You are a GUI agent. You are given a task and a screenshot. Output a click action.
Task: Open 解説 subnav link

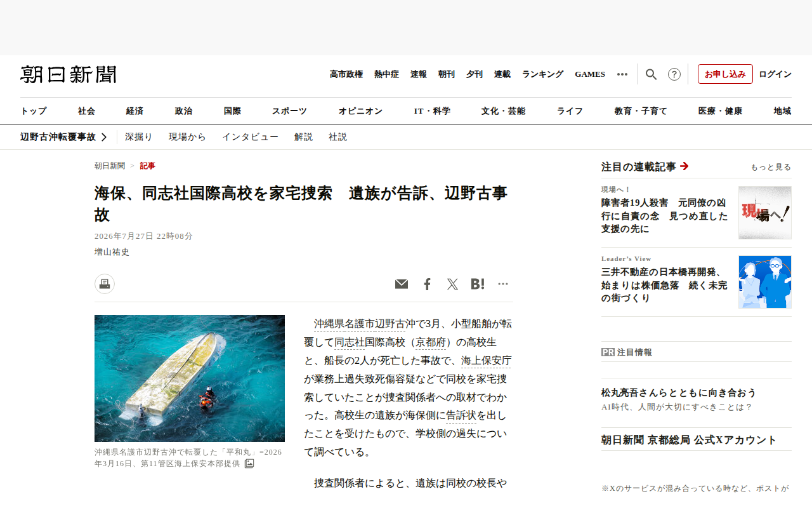pyautogui.click(x=303, y=137)
